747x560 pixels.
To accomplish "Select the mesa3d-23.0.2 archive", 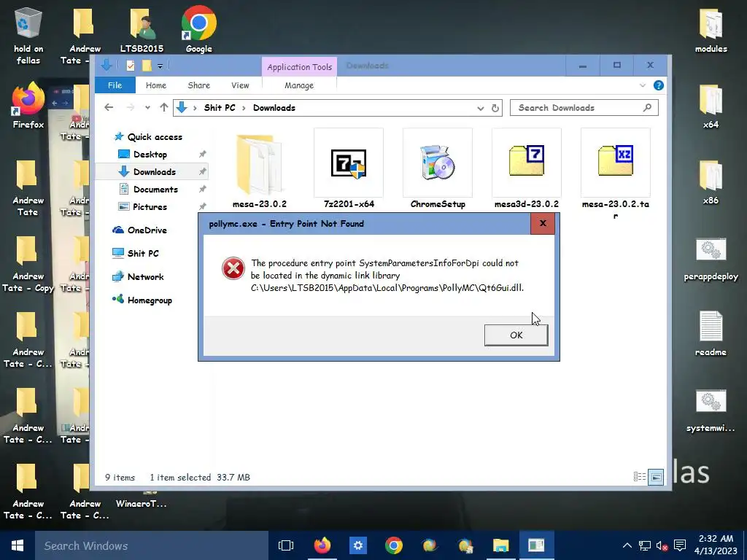I will (x=527, y=169).
